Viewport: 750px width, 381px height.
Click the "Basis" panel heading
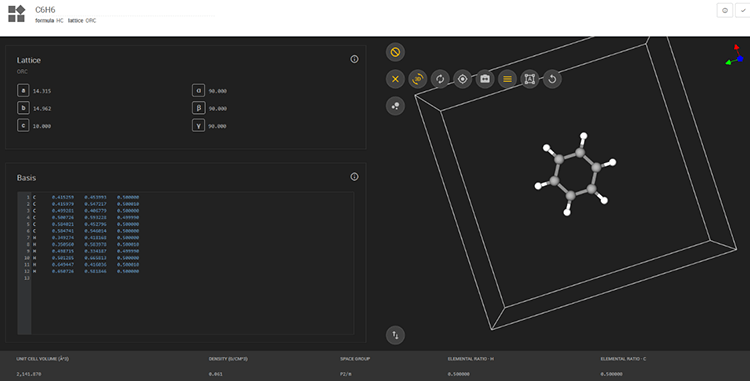pyautogui.click(x=26, y=178)
